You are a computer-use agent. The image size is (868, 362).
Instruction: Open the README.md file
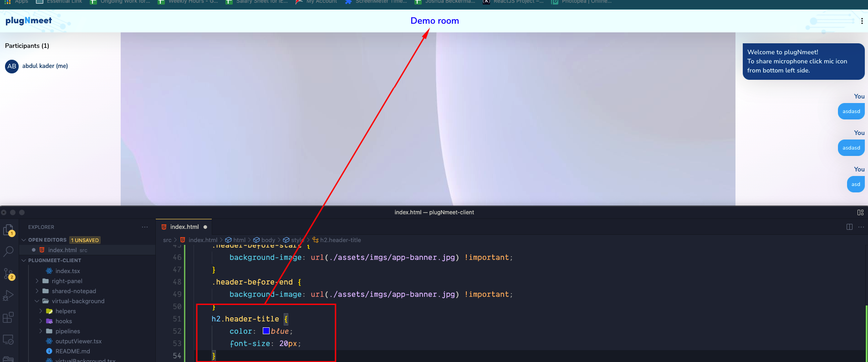[73, 351]
